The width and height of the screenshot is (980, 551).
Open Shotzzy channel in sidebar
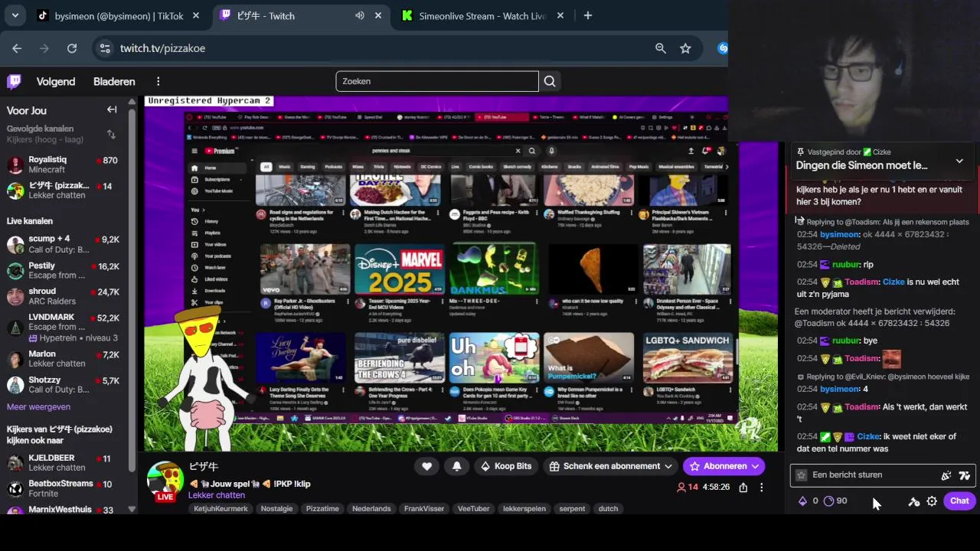pos(63,385)
